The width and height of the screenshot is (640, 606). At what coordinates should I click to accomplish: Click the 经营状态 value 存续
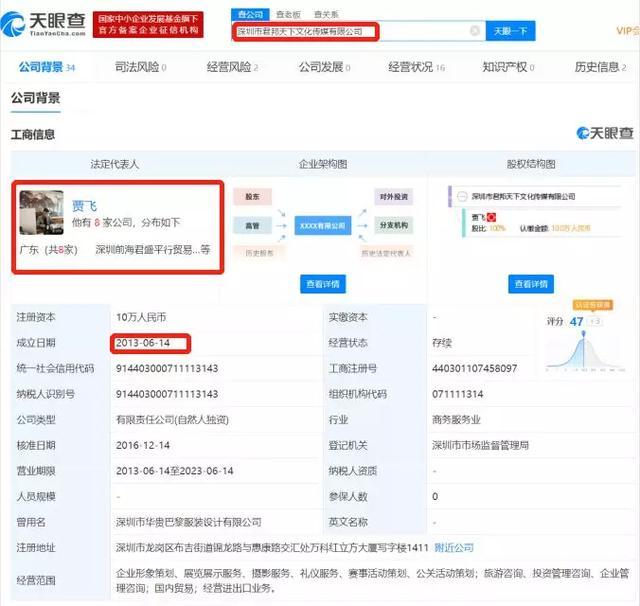[x=442, y=343]
